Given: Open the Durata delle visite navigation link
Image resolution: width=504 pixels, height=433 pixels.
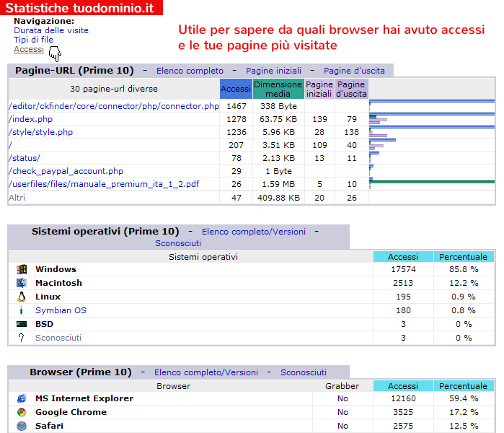Looking at the screenshot, I should (x=51, y=30).
